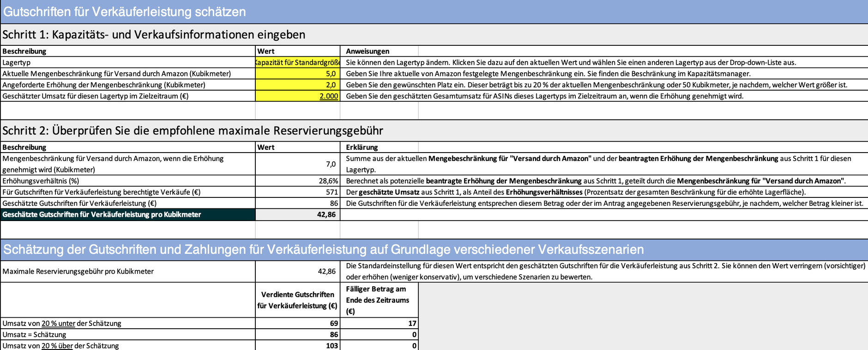The image size is (868, 350).
Task: Click the 'Umsatz = Schätzung' row label
Action: (x=128, y=334)
